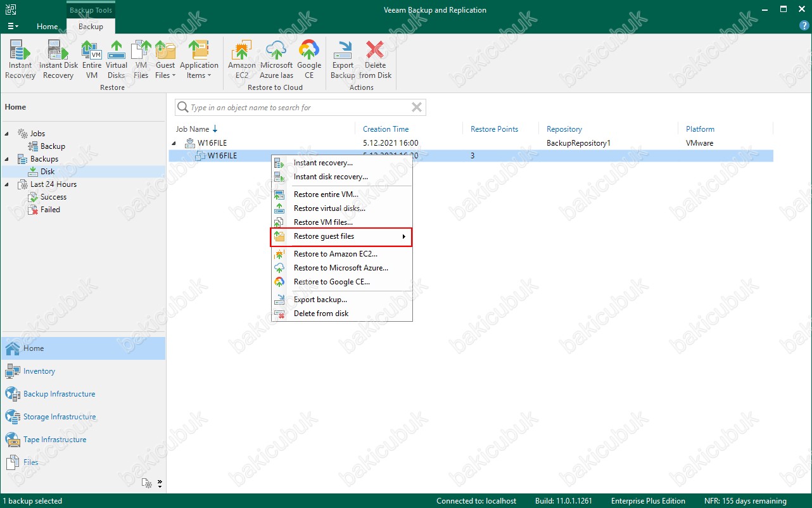Click Virtual Disks ribbon icon
The width and height of the screenshot is (812, 508).
coord(117,60)
